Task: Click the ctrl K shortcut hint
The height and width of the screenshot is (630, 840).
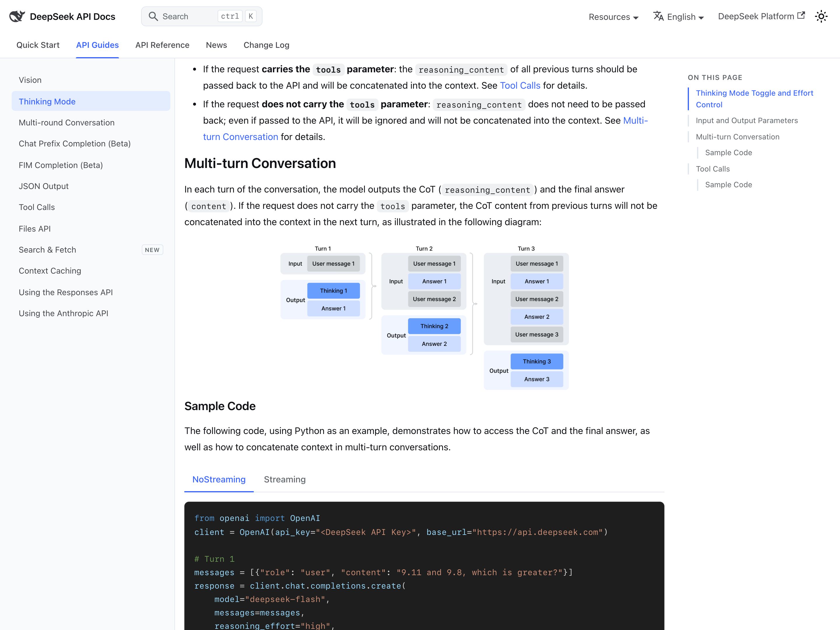Action: [237, 16]
